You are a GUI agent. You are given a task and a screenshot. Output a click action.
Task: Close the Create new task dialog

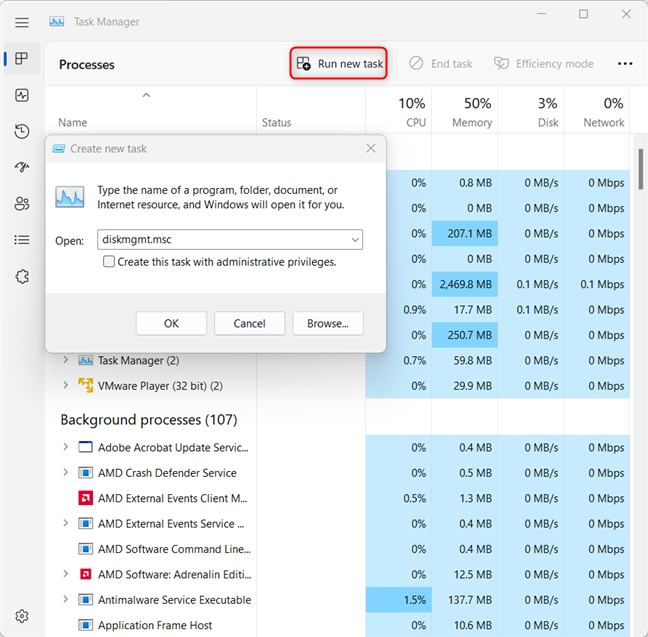tap(371, 148)
